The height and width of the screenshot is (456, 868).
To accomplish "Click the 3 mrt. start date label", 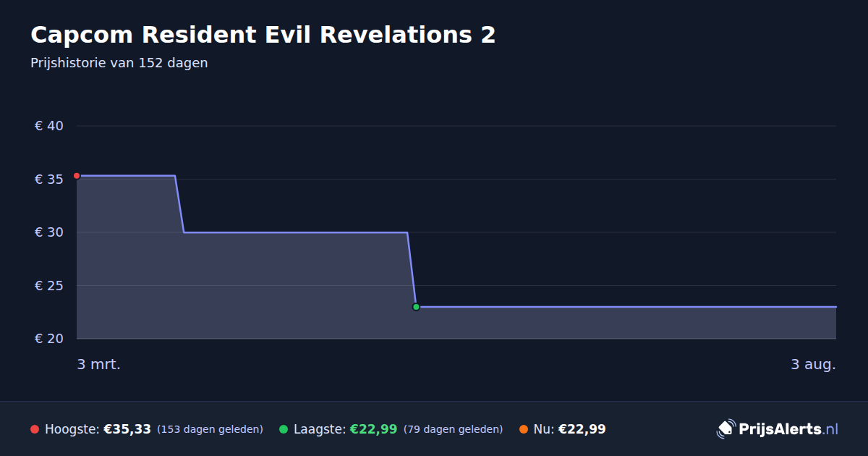I will [99, 364].
